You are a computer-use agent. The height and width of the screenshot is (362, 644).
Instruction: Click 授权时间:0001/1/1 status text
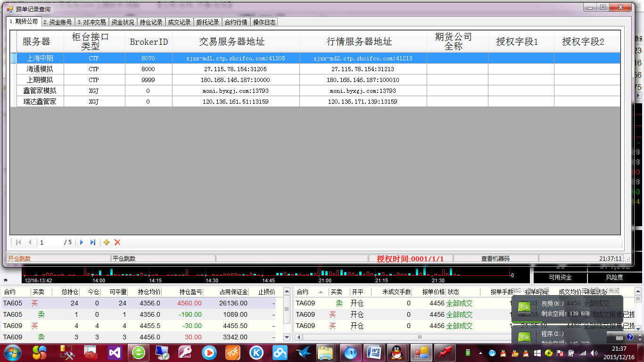410,258
